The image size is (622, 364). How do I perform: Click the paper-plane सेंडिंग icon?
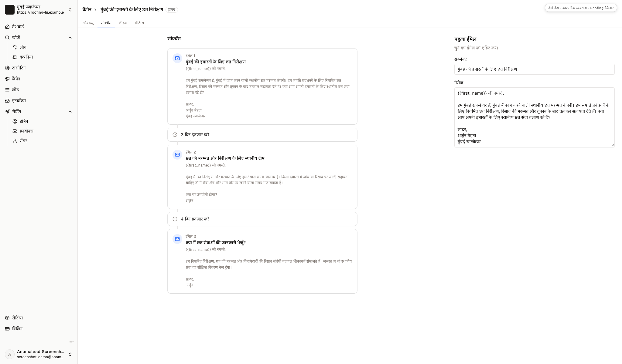pos(7,112)
